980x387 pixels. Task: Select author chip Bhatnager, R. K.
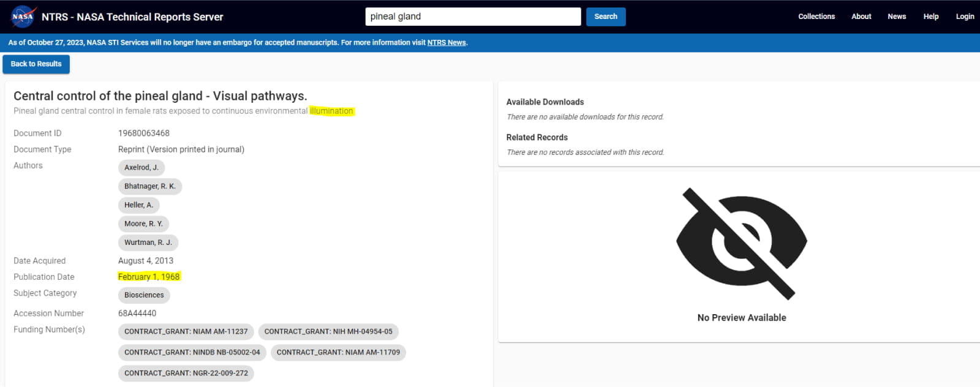[149, 187]
